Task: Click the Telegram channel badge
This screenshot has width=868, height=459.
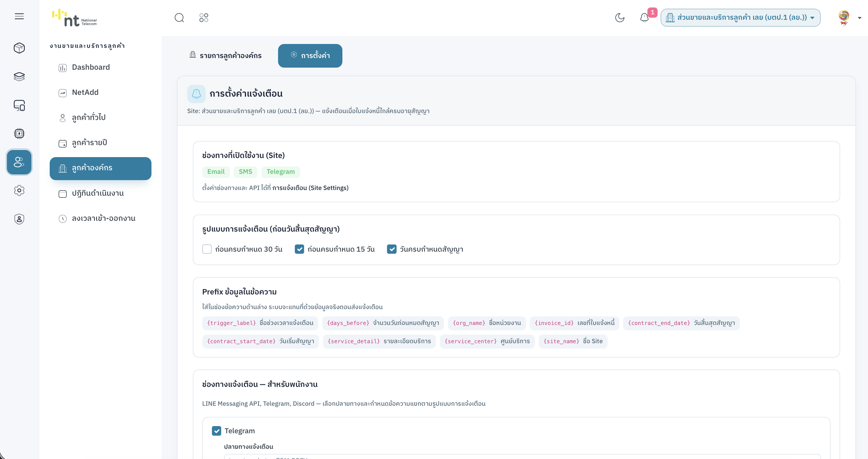Action: 281,172
